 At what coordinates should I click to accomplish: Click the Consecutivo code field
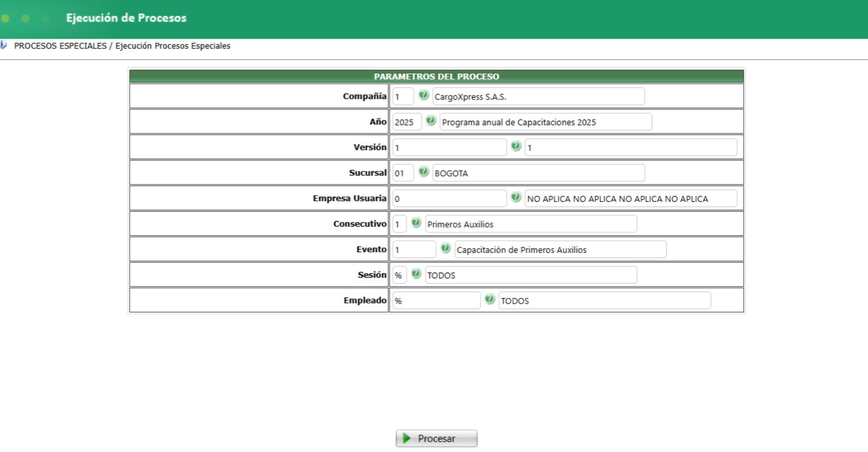point(400,224)
